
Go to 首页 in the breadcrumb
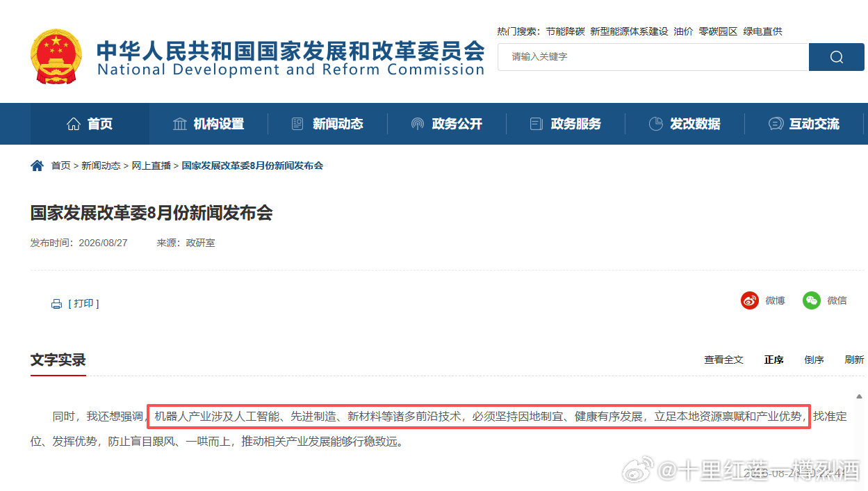pyautogui.click(x=60, y=166)
